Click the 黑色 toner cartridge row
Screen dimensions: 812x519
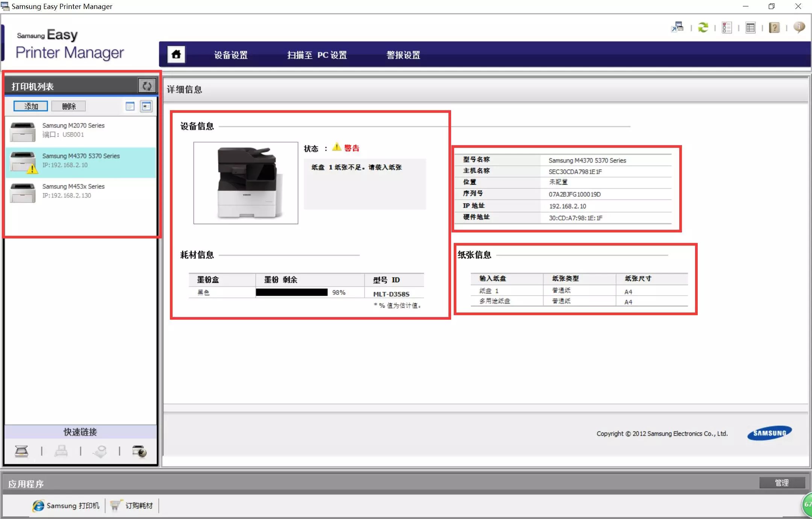point(306,292)
